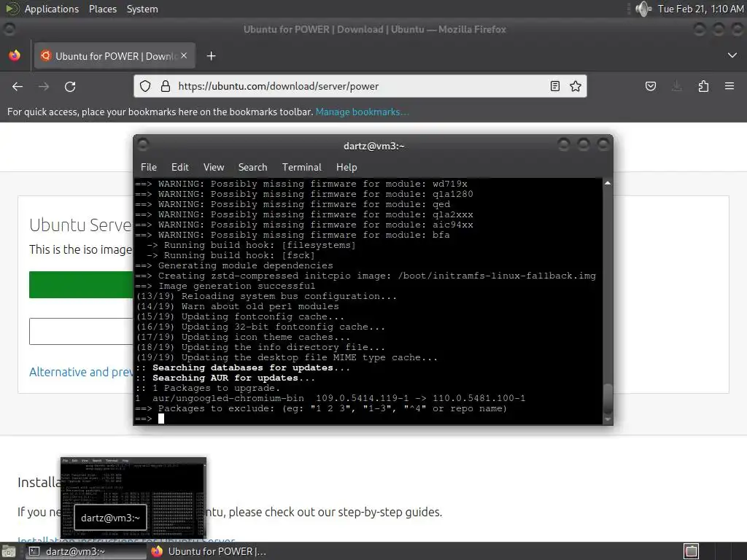Open the Alternative and previous link
The height and width of the screenshot is (560, 747).
(x=81, y=372)
